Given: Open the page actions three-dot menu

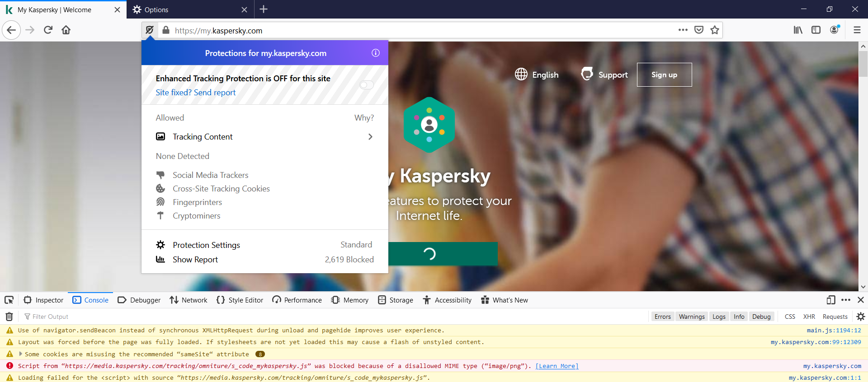Looking at the screenshot, I should (x=683, y=30).
